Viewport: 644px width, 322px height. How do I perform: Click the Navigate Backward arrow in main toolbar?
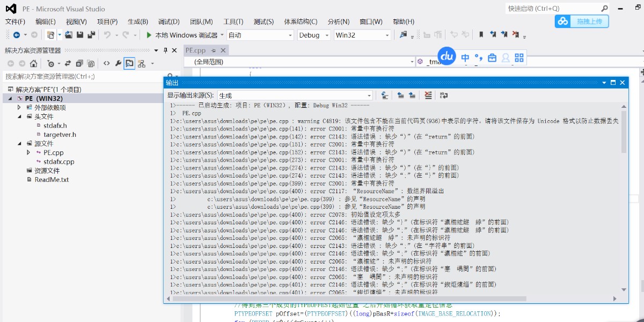(16, 35)
